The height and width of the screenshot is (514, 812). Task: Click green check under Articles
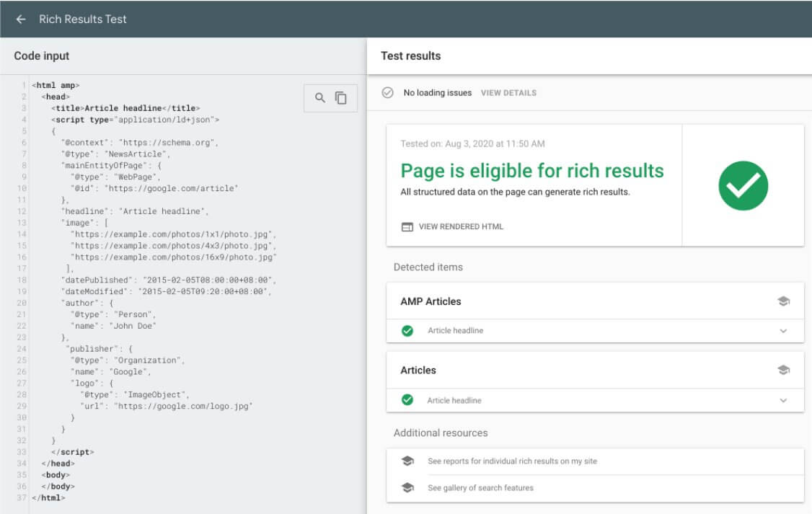click(x=407, y=400)
